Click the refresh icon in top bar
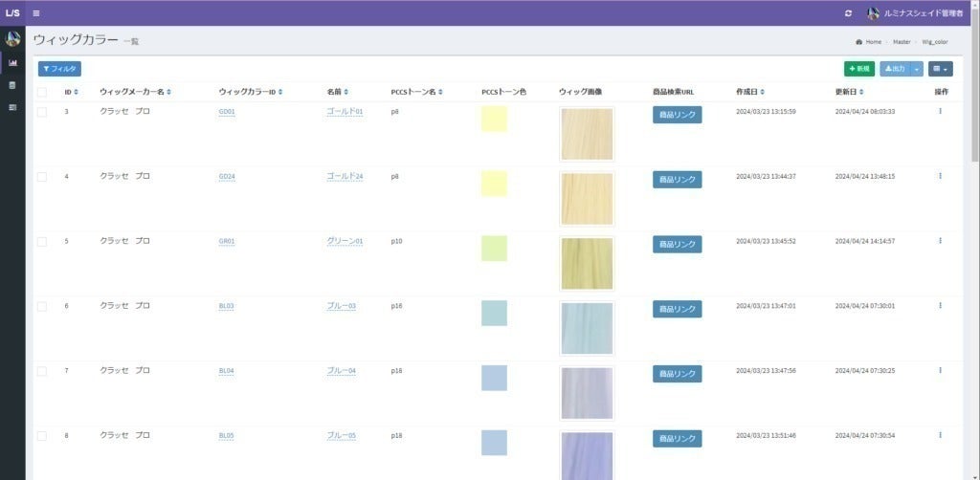The height and width of the screenshot is (480, 980). 848,13
